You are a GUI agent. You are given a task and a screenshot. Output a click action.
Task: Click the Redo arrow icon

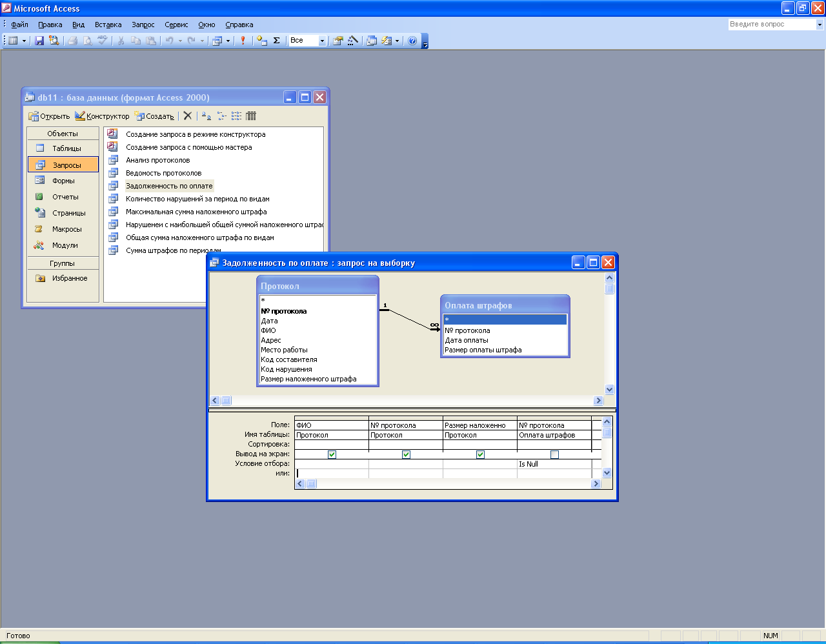tap(192, 41)
